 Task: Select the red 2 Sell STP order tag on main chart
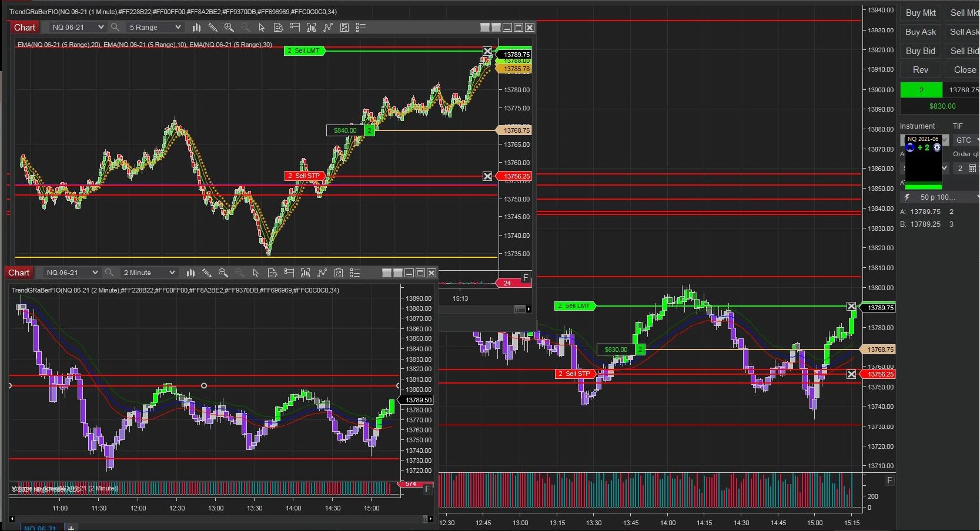tap(576, 374)
